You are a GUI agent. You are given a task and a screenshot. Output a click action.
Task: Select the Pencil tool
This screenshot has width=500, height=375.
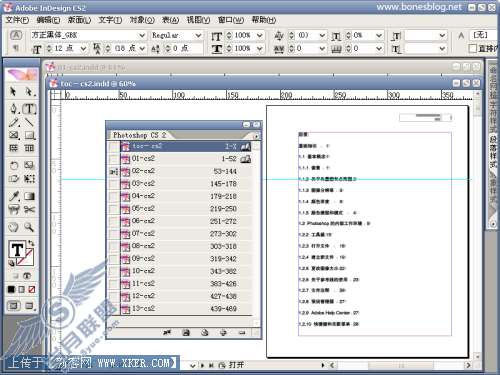click(x=13, y=122)
